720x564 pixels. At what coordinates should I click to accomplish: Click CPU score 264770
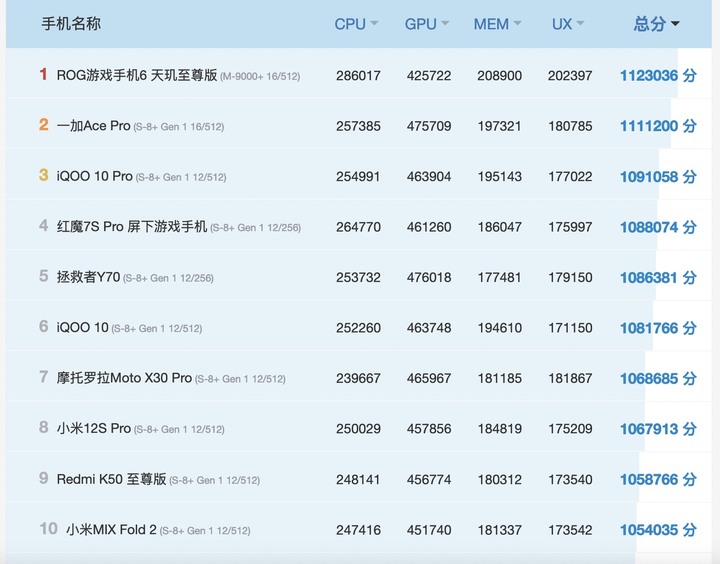[x=358, y=227]
